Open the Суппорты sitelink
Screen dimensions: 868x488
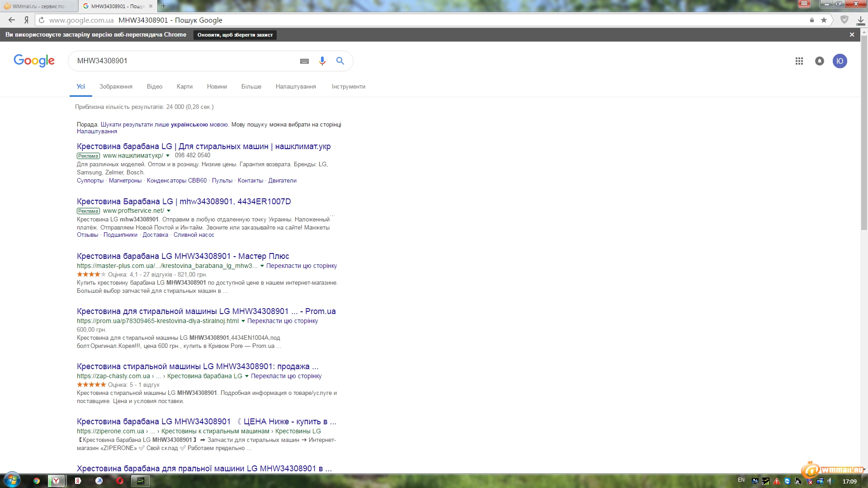tap(90, 180)
